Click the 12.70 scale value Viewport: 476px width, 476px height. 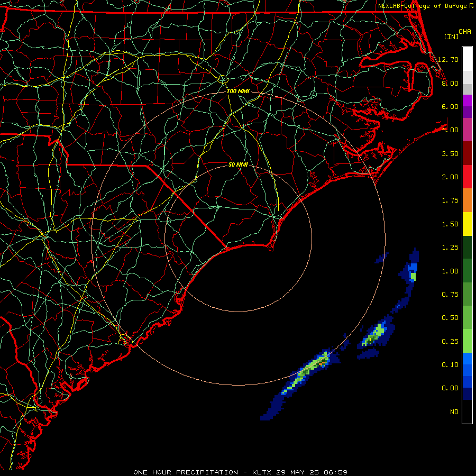[x=448, y=59]
